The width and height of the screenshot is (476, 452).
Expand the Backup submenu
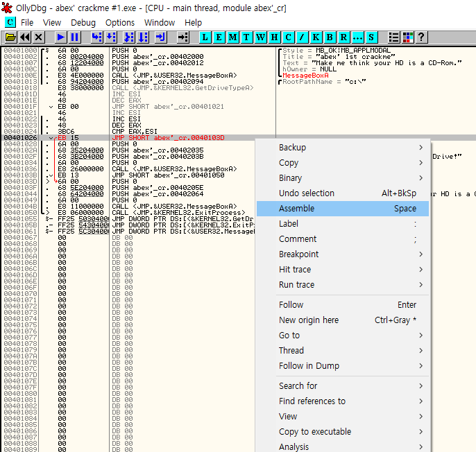[343, 148]
